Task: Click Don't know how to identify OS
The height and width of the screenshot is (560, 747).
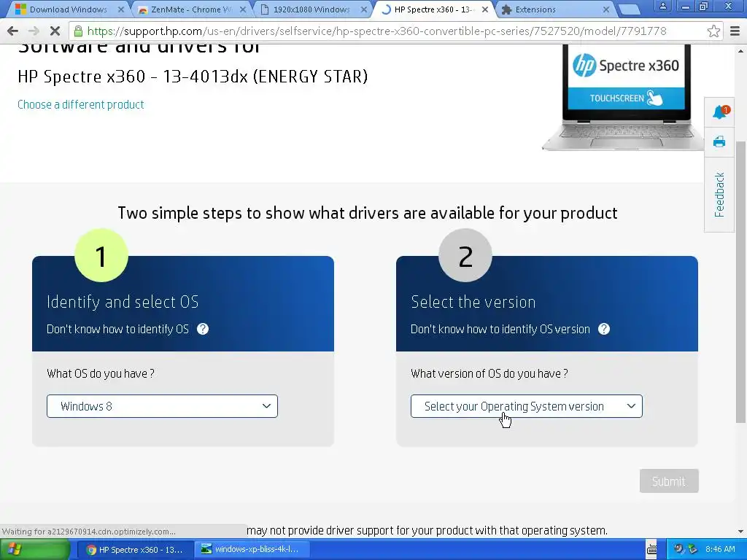Action: point(117,329)
